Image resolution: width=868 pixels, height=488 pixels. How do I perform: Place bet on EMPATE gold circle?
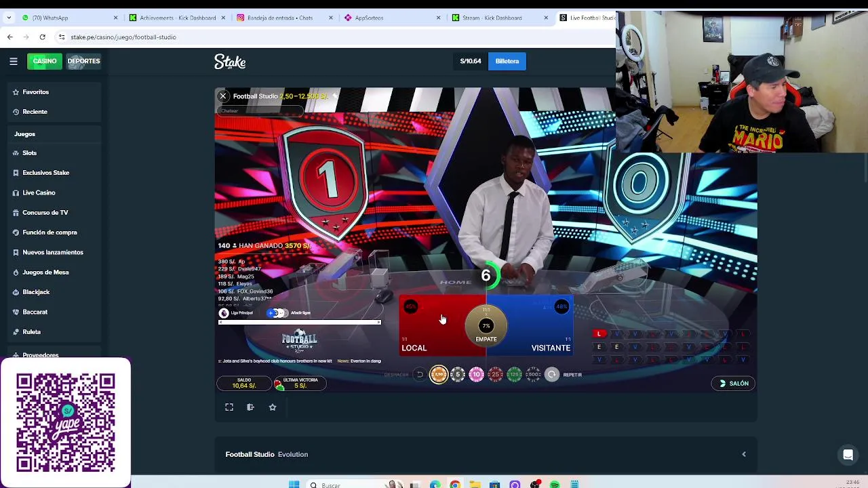(486, 327)
